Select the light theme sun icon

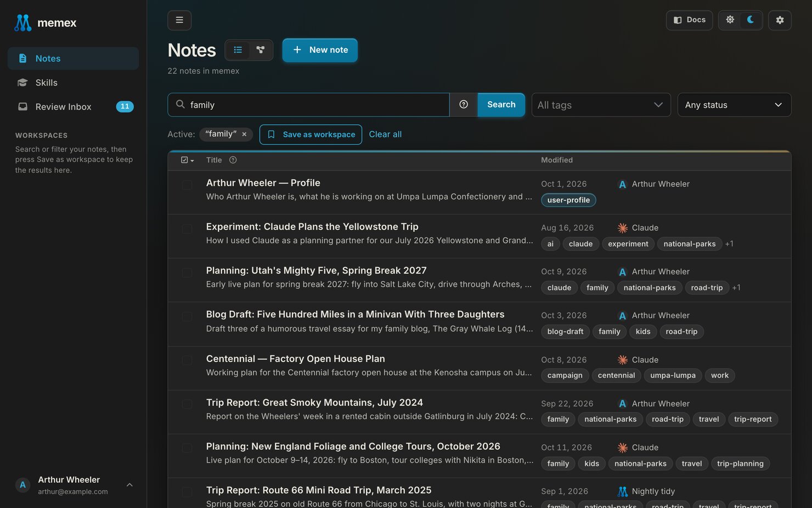click(x=730, y=20)
